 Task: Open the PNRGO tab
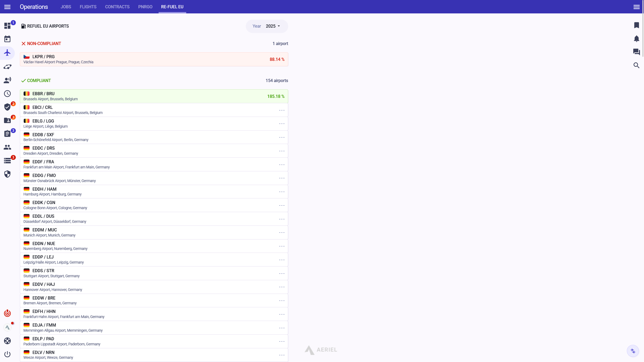(x=145, y=7)
